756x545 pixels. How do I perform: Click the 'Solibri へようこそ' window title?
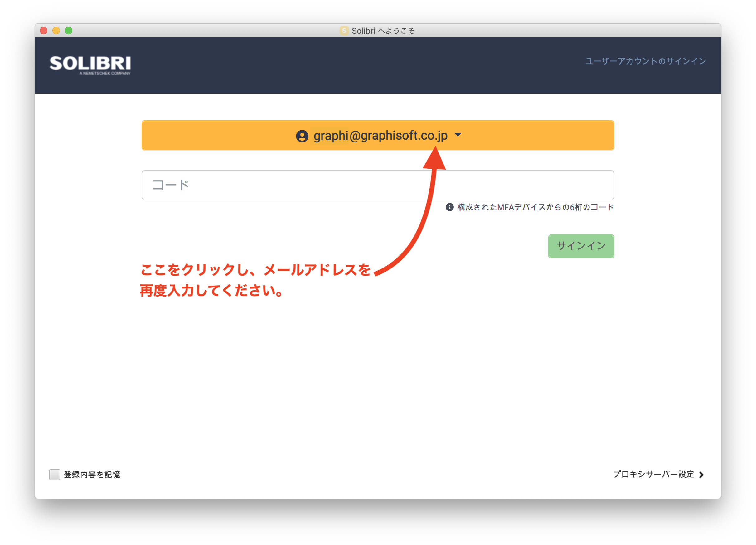(x=383, y=31)
